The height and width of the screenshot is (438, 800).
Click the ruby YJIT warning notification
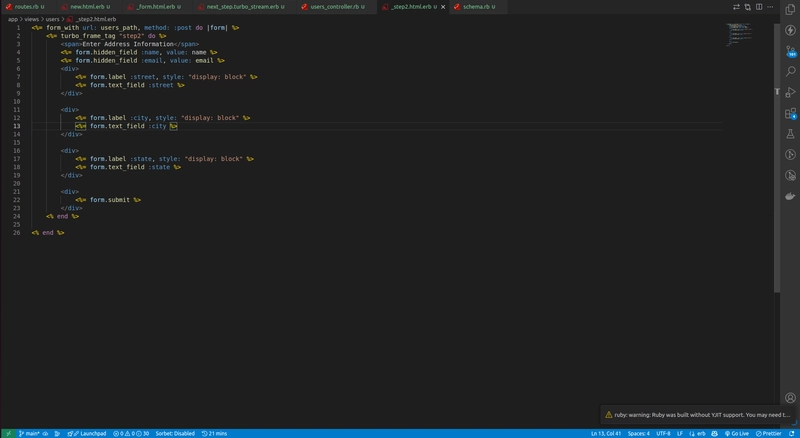(697, 415)
